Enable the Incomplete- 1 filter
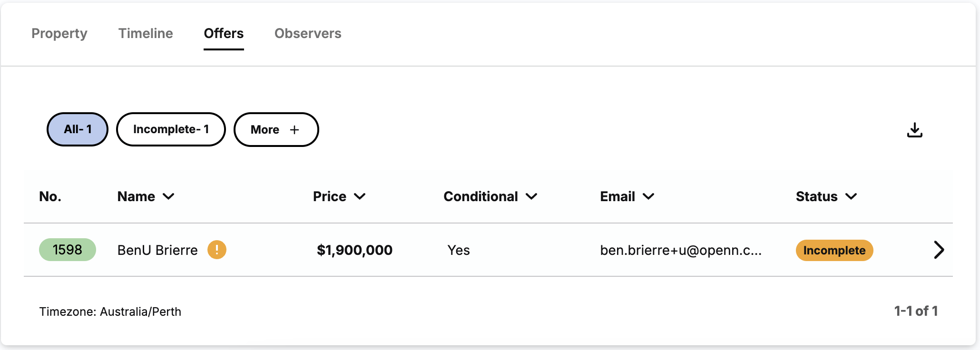The height and width of the screenshot is (350, 980). pyautogui.click(x=171, y=129)
